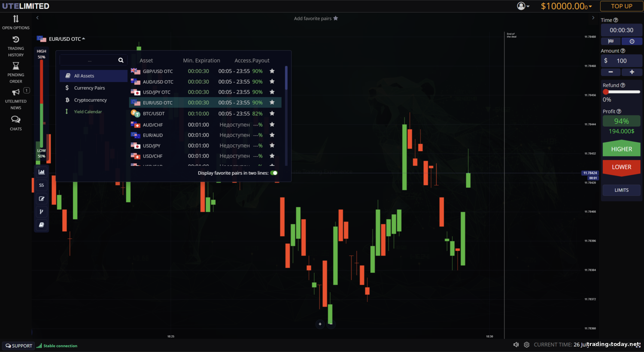
Task: Mute sound with the speaker icon
Action: coord(516,345)
